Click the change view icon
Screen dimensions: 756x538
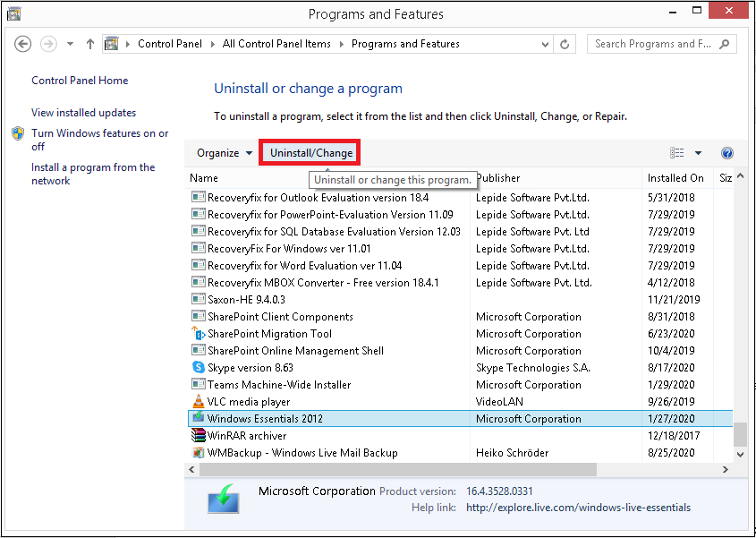pyautogui.click(x=677, y=153)
